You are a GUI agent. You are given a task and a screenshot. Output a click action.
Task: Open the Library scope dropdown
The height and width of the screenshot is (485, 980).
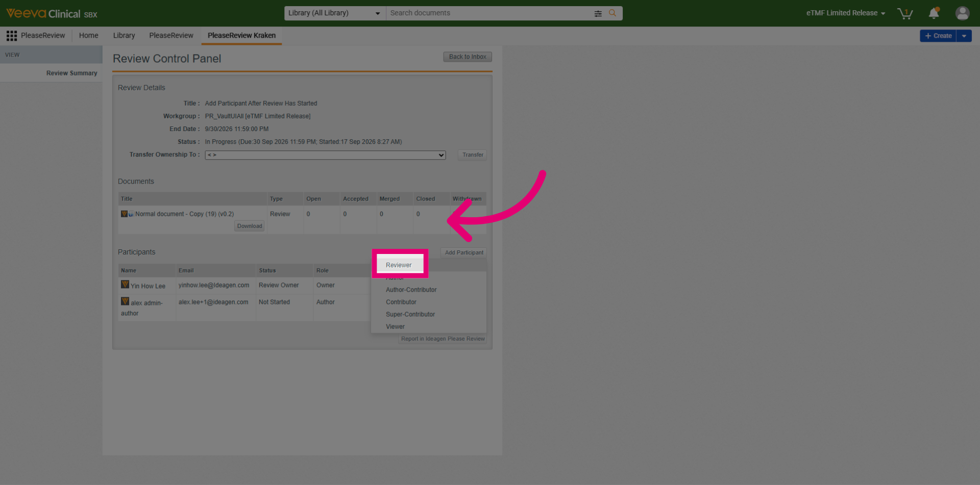click(335, 13)
